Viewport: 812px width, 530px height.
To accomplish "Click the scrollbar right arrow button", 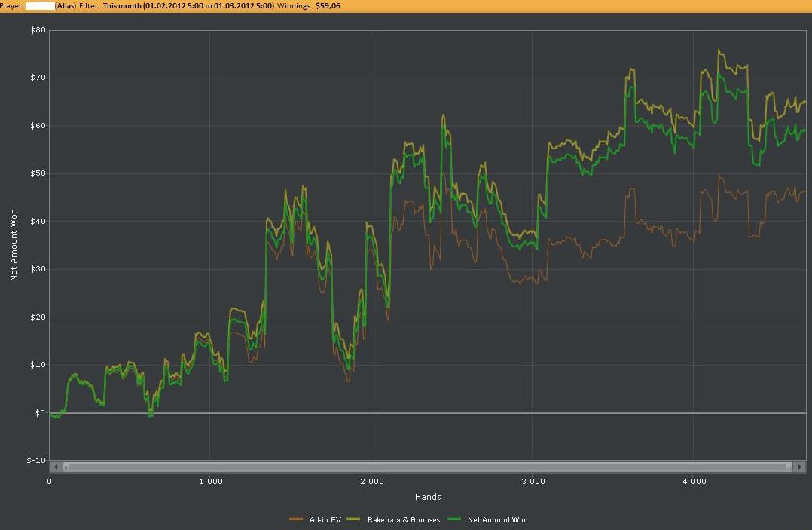I will click(801, 467).
